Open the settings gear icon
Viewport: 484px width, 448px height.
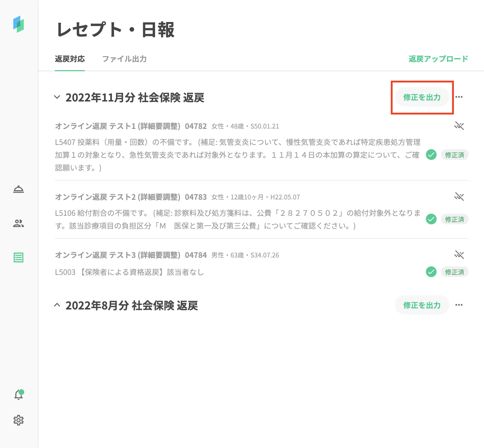pos(19,420)
